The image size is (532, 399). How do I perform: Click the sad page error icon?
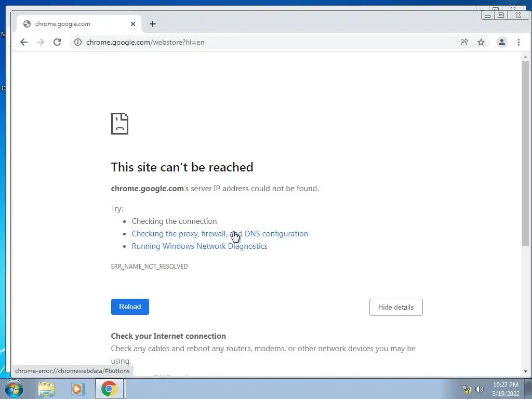(x=120, y=124)
